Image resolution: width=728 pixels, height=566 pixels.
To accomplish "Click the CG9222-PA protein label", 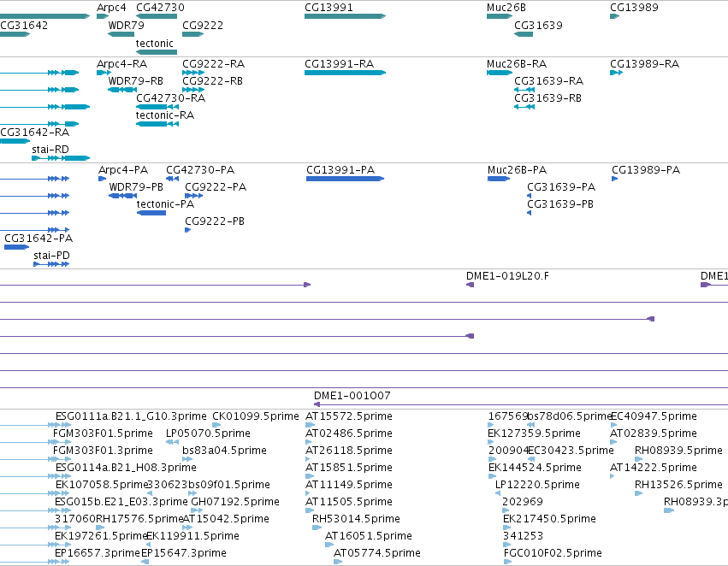I will click(216, 187).
